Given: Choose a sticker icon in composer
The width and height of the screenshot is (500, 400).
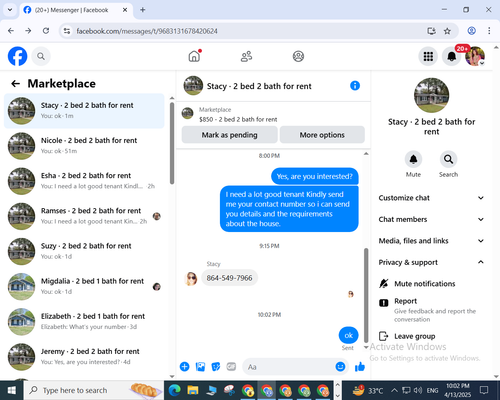Looking at the screenshot, I should (216, 367).
